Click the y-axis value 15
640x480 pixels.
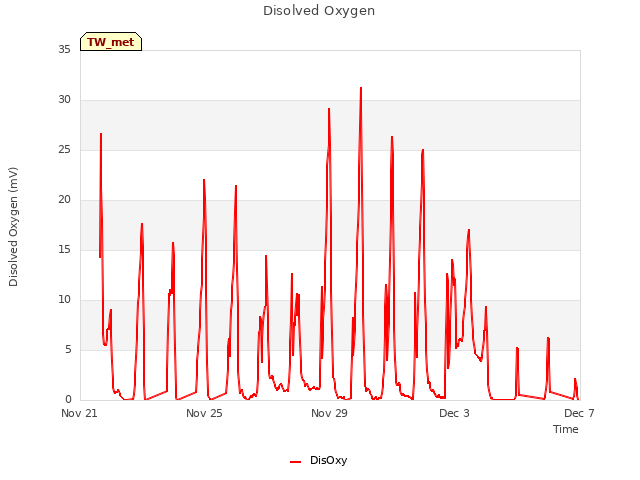[x=64, y=249]
